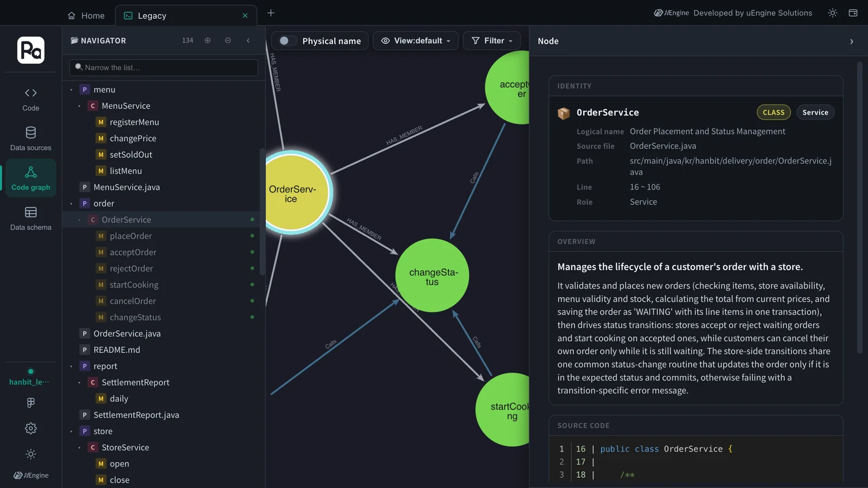Viewport: 868px width, 488px height.
Task: Toggle green dot on rejectOrder row
Action: pos(252,268)
